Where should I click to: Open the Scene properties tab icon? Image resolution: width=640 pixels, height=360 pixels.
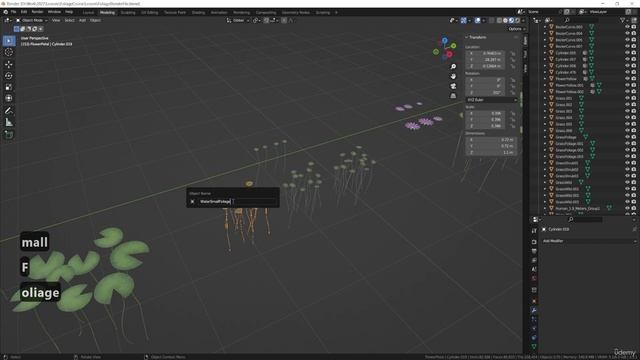click(534, 269)
